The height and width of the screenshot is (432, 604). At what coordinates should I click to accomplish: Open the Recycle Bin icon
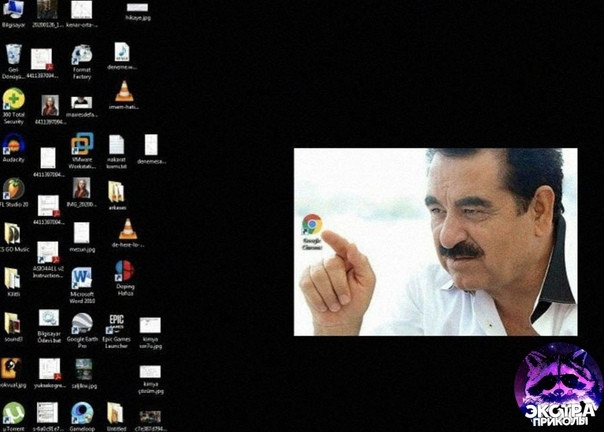pos(13,54)
